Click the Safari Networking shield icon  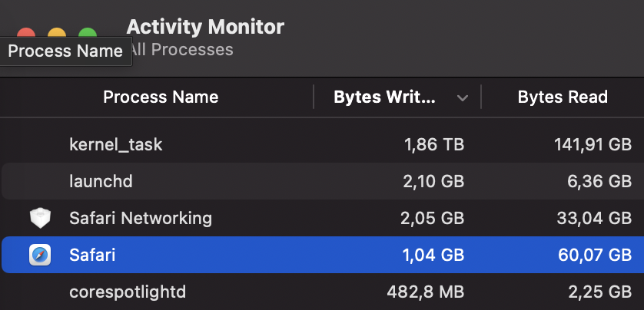coord(40,218)
